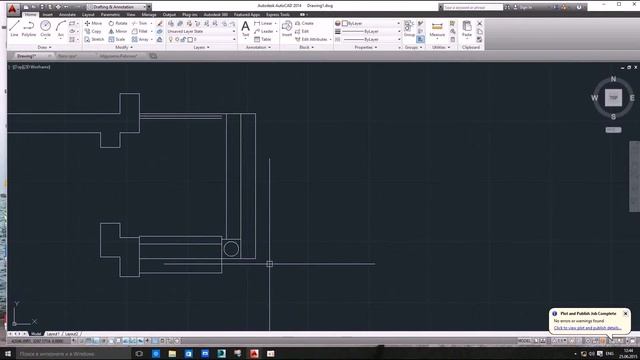Open the Express Tools ribbon tab
Viewport: 640px width, 360px height.
point(278,15)
